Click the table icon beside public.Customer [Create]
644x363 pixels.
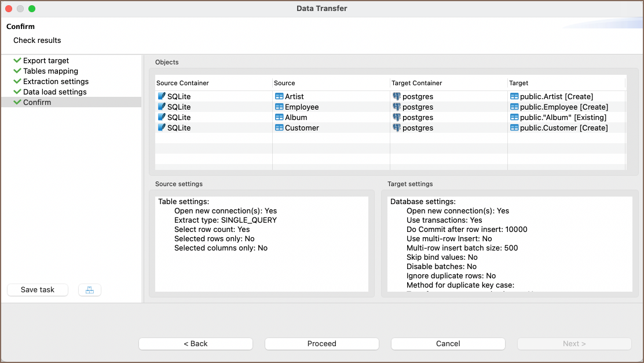[x=514, y=128]
